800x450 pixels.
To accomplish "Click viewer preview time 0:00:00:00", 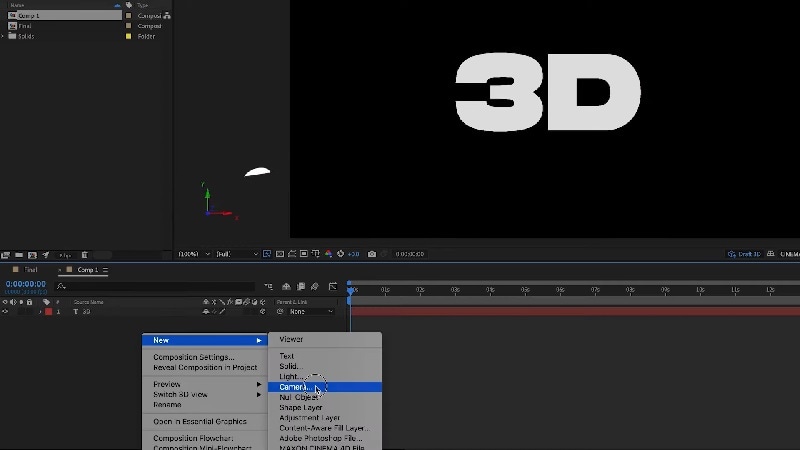I will click(x=410, y=254).
